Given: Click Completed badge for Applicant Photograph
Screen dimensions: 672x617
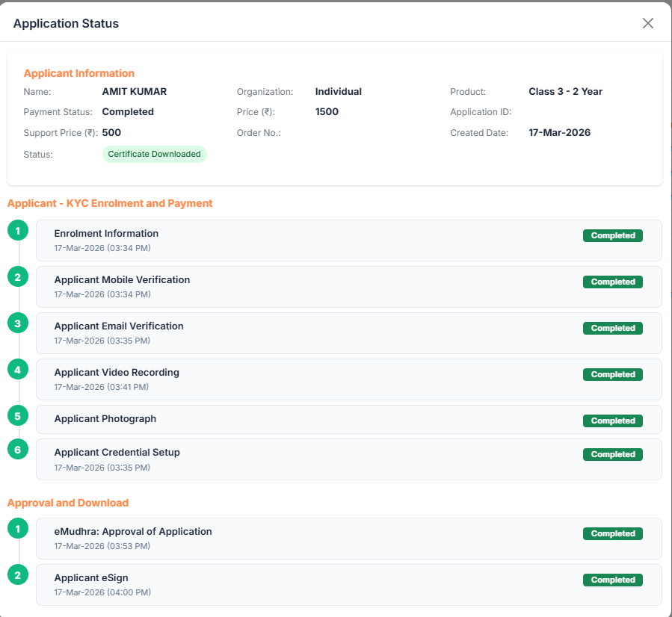Looking at the screenshot, I should click(612, 421).
